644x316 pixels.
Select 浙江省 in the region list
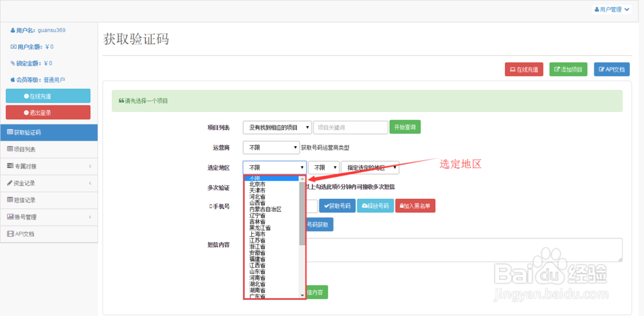[x=272, y=246]
